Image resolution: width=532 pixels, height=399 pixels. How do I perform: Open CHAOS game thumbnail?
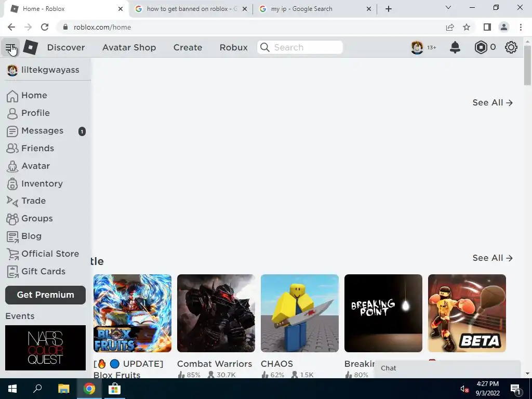(x=300, y=313)
